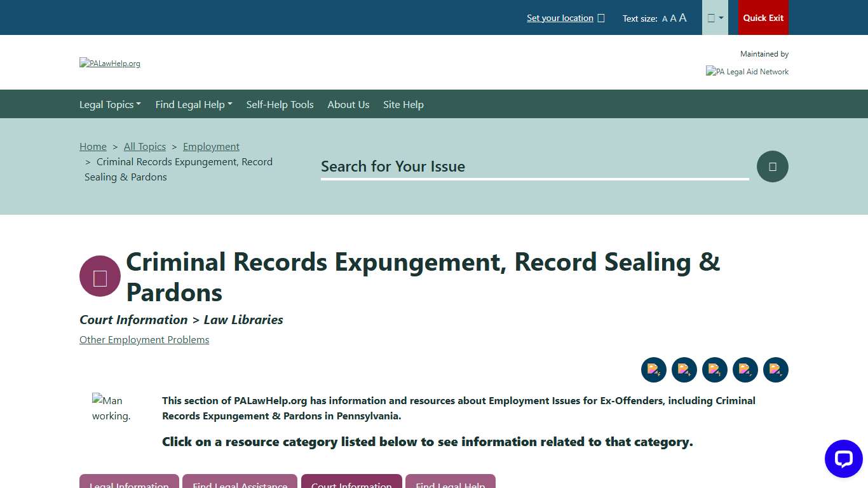Open the live chat bubble
Viewport: 868px width, 488px height.
(x=843, y=459)
